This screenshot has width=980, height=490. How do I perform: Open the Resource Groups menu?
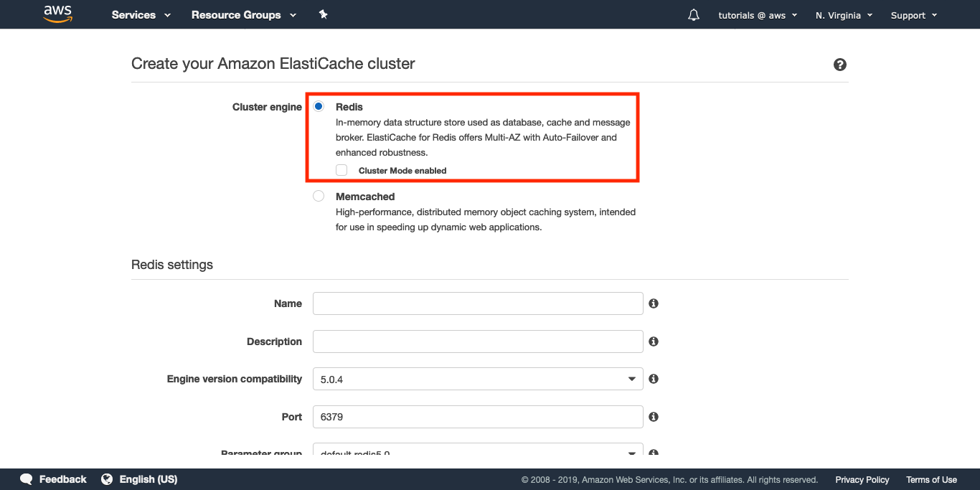[x=244, y=15]
